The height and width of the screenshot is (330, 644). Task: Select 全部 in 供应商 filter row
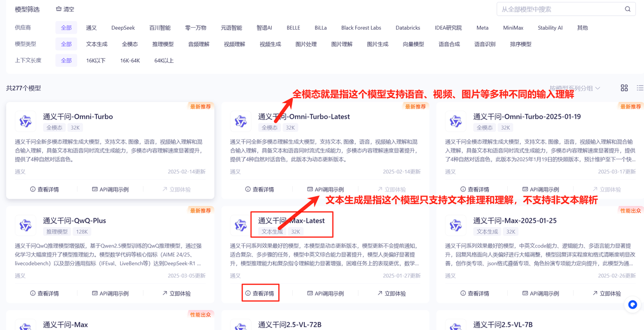pyautogui.click(x=66, y=28)
